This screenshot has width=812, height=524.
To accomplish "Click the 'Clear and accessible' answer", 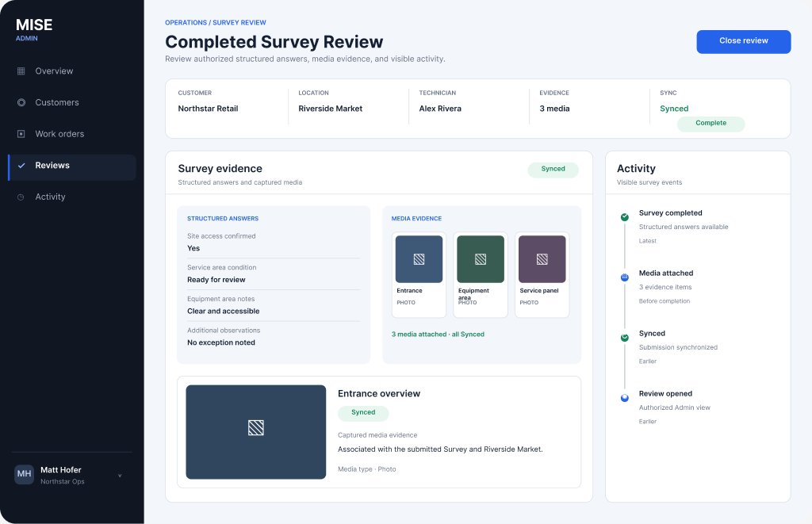I will (x=223, y=312).
